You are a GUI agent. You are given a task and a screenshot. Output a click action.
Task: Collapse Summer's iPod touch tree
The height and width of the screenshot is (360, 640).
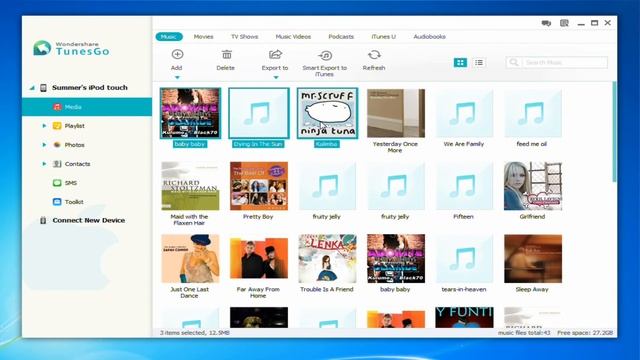point(32,88)
